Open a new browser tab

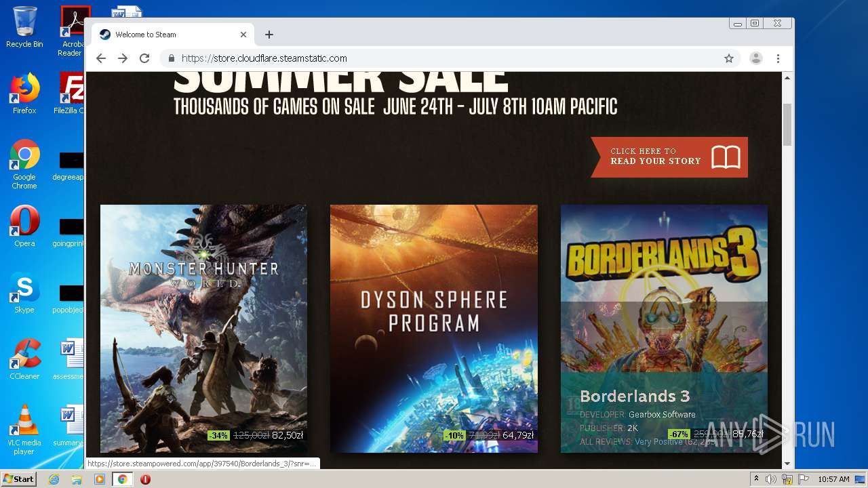[x=269, y=35]
